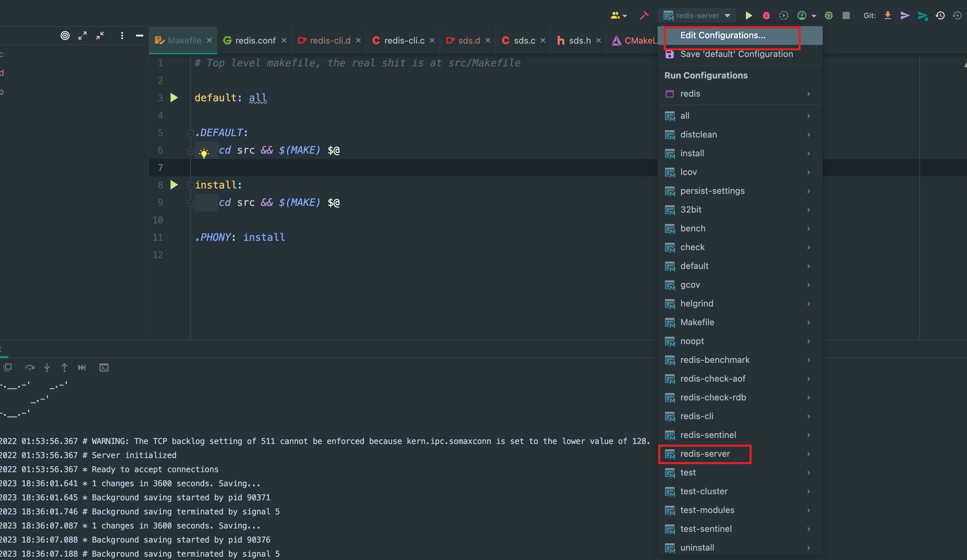The width and height of the screenshot is (967, 560).
Task: Click the Stop square button
Action: 846,15
